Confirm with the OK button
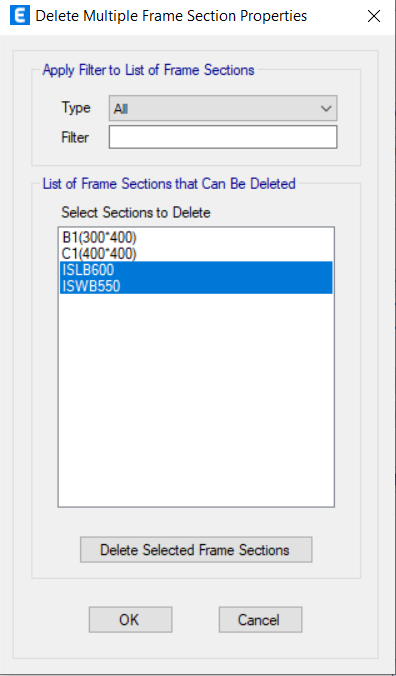396x676 pixels. (131, 620)
